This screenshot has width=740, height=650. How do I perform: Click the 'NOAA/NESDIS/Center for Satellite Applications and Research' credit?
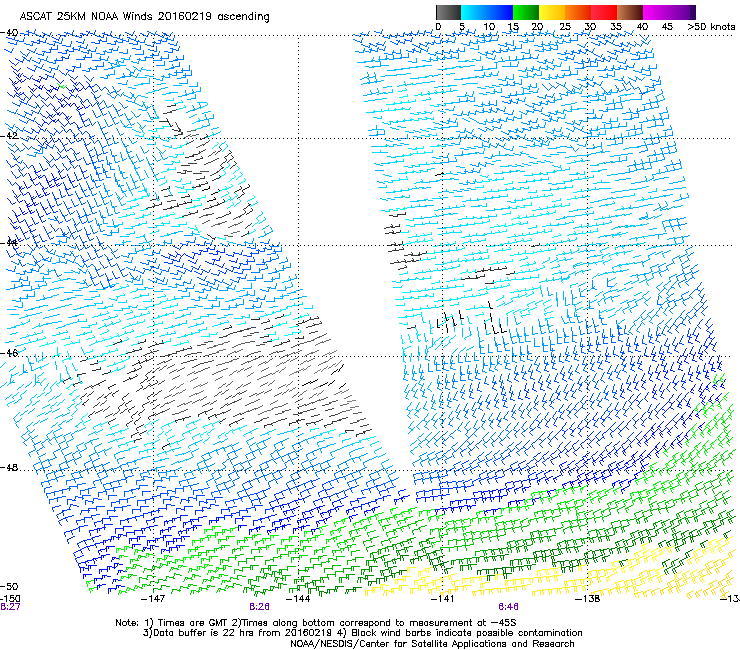[x=432, y=644]
